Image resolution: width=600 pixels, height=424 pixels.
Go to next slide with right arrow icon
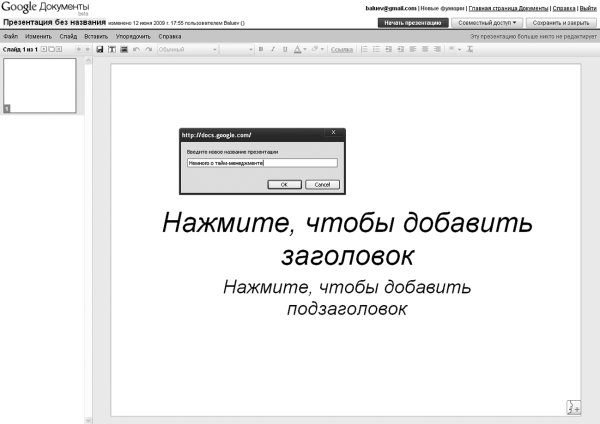pos(87,49)
